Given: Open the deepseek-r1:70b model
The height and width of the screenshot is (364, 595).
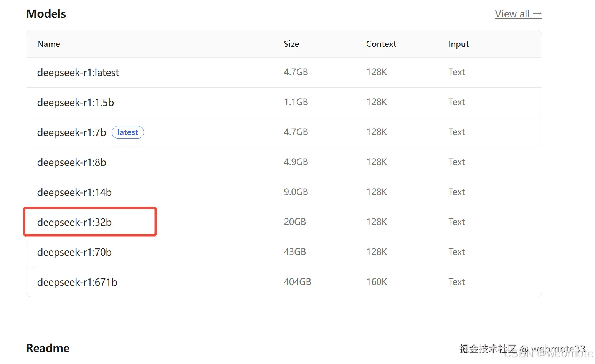Looking at the screenshot, I should [x=74, y=252].
